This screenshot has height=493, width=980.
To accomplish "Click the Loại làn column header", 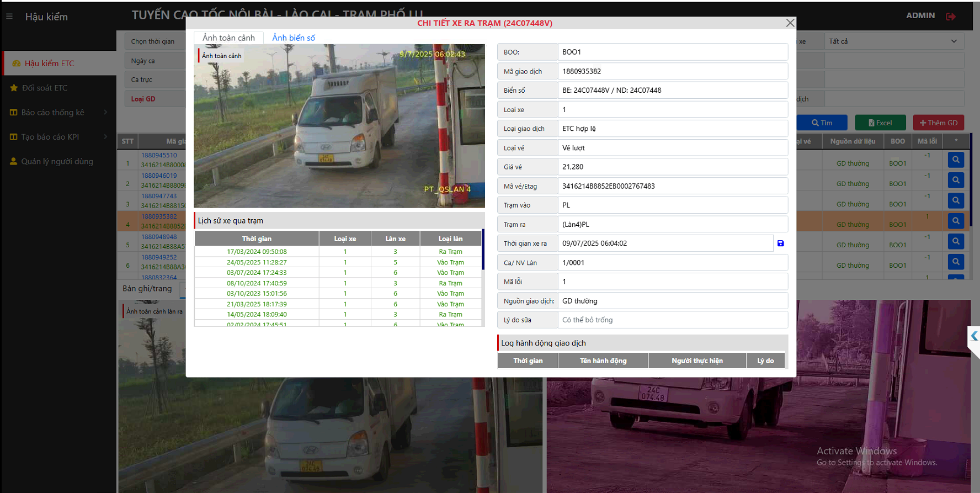I will tap(450, 238).
